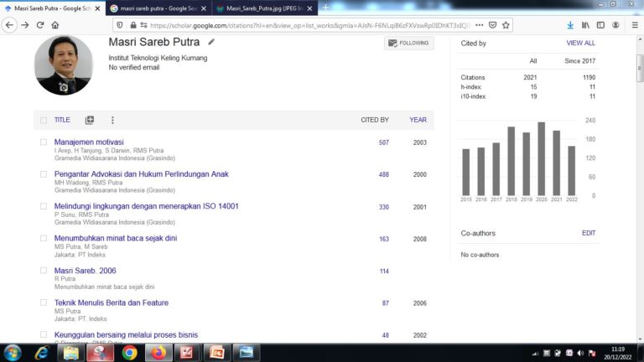Screen dimensions: 644x362
Task: Toggle the sidebar view icon
Action: (600, 25)
